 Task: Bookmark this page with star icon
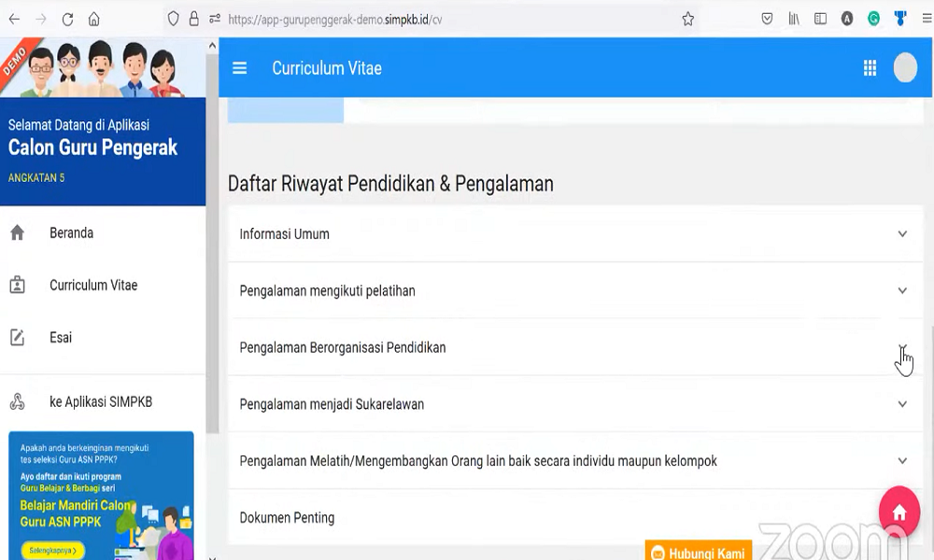tap(688, 19)
